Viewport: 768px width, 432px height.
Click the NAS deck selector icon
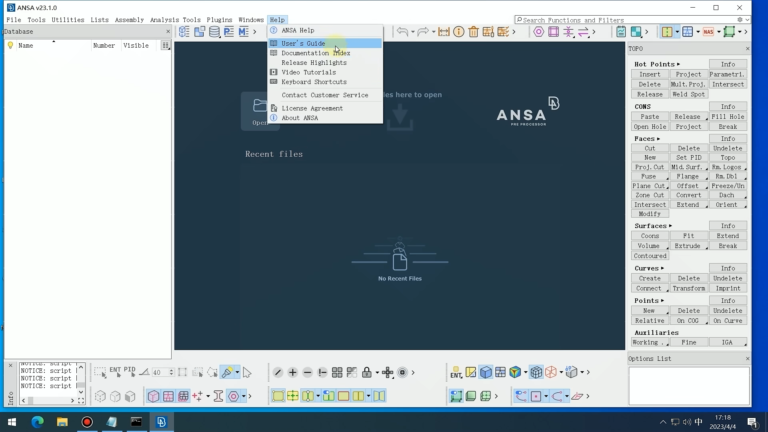(x=708, y=32)
